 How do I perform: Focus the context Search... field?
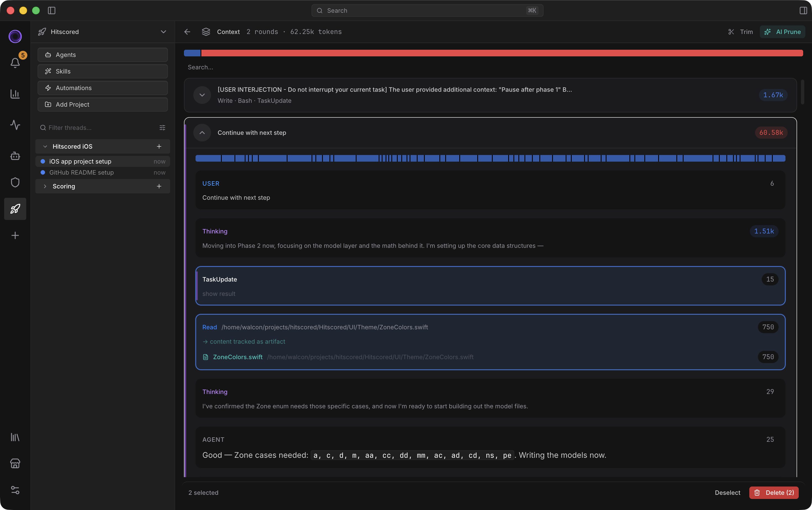point(490,67)
